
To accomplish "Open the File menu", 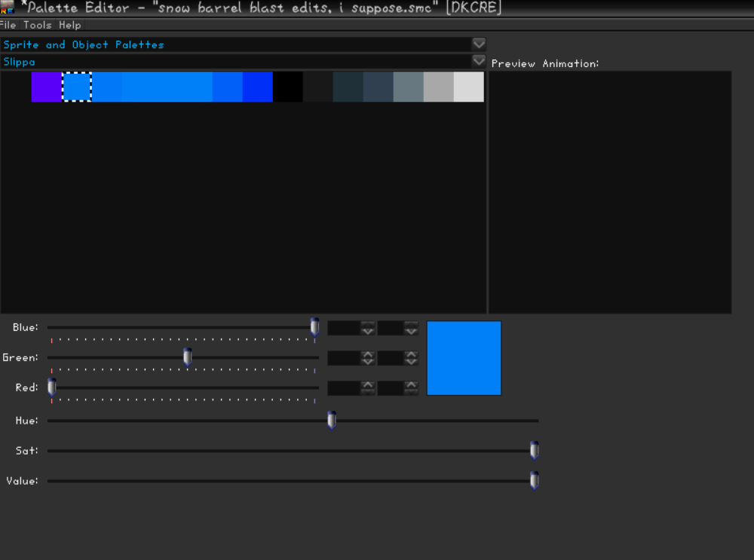I will pyautogui.click(x=8, y=25).
